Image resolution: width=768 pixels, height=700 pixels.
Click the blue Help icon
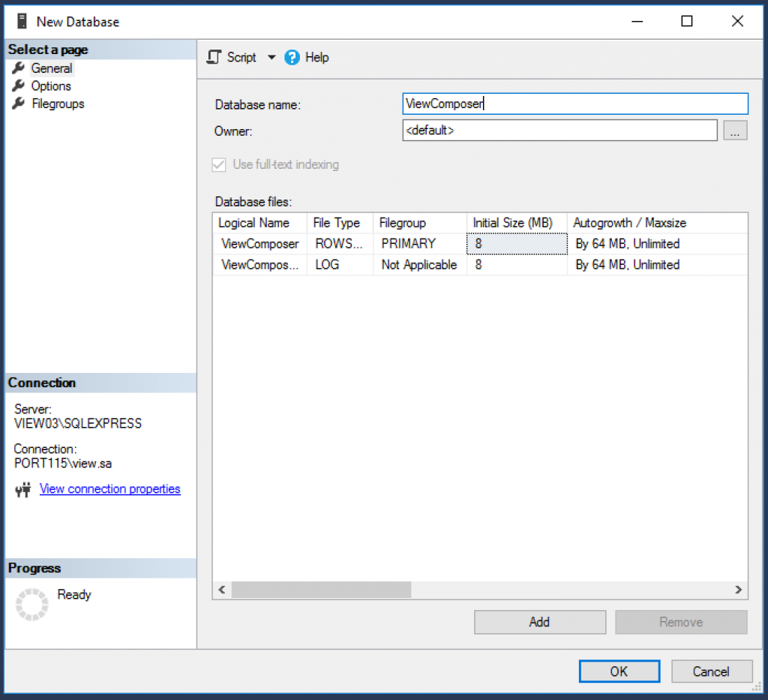pos(292,58)
